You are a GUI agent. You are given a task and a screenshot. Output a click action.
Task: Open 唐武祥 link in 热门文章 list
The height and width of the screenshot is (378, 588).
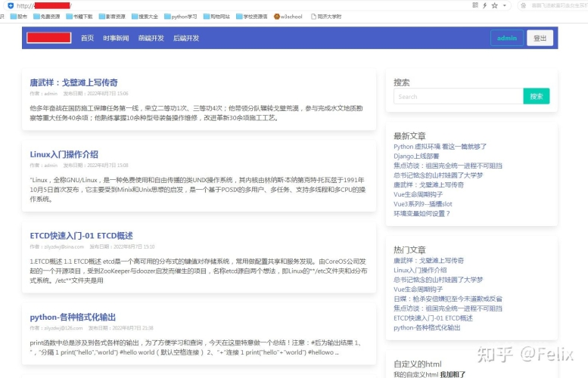tap(428, 260)
